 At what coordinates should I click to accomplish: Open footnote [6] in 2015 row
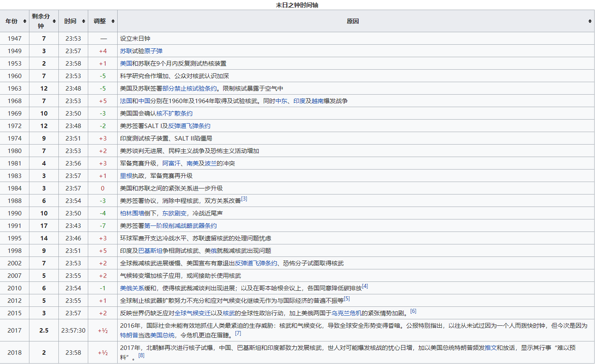pos(413,311)
